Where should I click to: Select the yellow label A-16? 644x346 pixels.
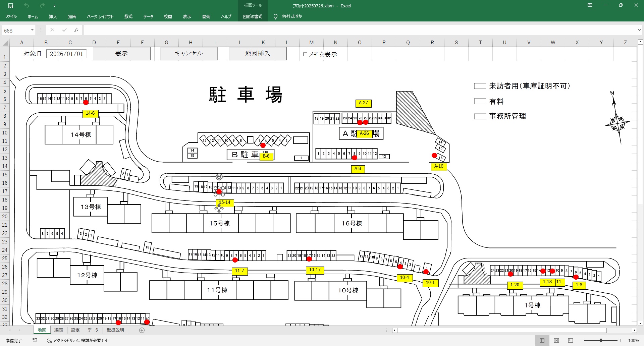tap(439, 167)
